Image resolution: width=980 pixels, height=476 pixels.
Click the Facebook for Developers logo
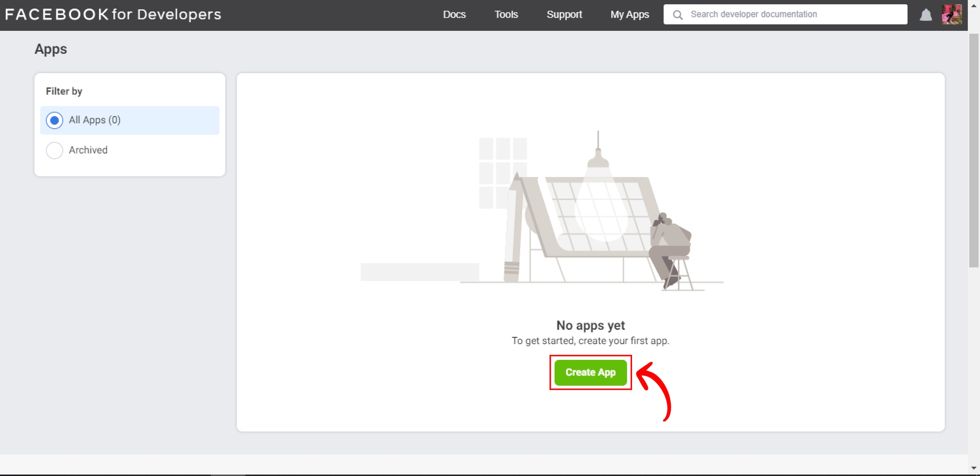(113, 14)
